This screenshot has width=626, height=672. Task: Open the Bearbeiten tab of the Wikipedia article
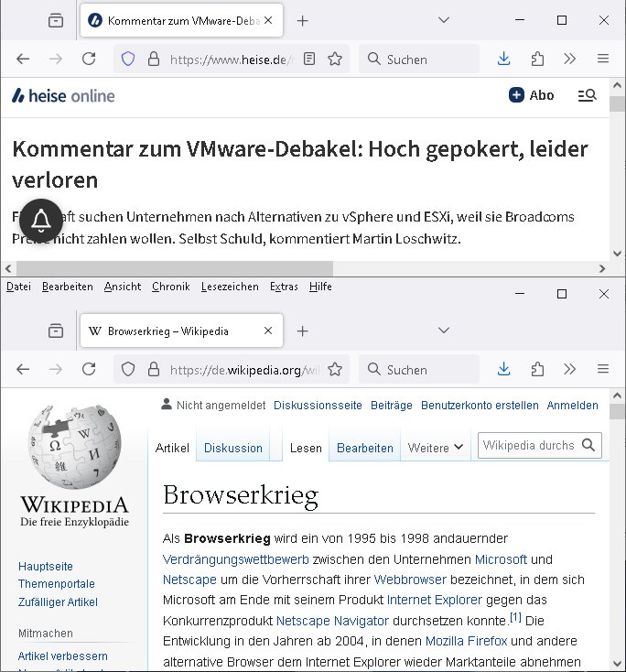pyautogui.click(x=364, y=448)
